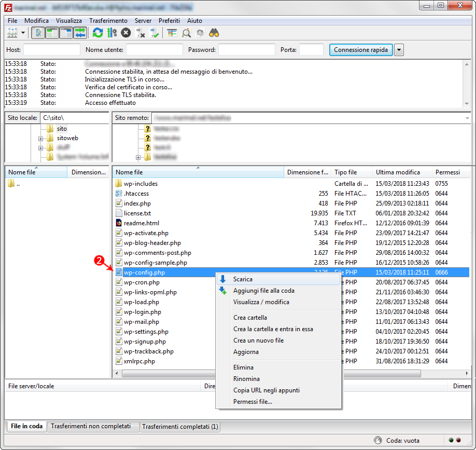The width and height of the screenshot is (476, 450).
Task: Toggle the remote directory tree view
Action: click(x=66, y=33)
